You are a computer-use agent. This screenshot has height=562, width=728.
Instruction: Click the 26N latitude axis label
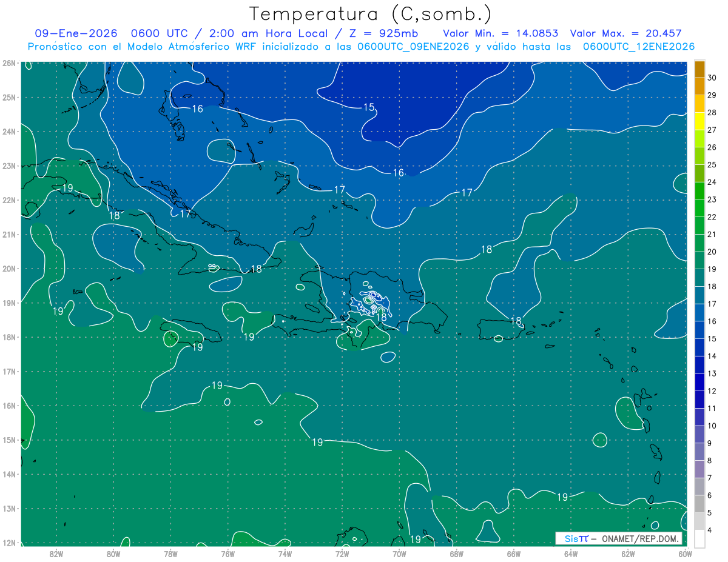pos(8,63)
